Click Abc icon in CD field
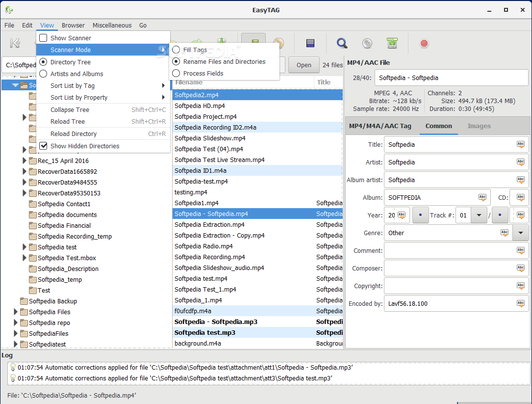 (520, 197)
